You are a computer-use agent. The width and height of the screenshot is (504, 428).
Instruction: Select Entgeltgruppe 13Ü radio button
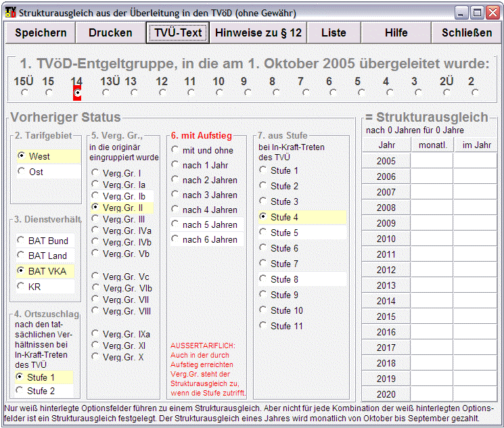106,93
